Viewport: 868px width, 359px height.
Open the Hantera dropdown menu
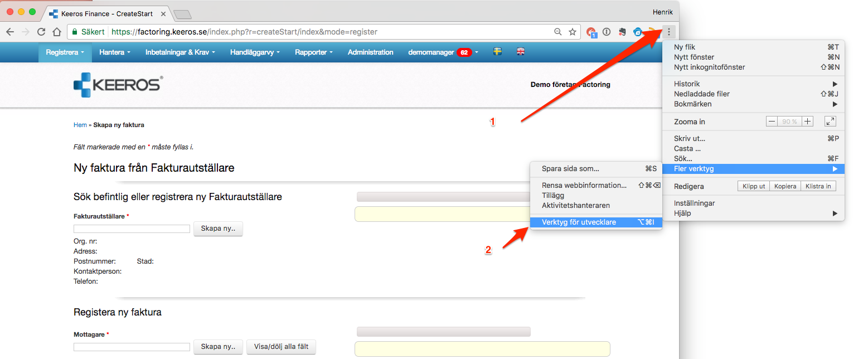coord(115,52)
